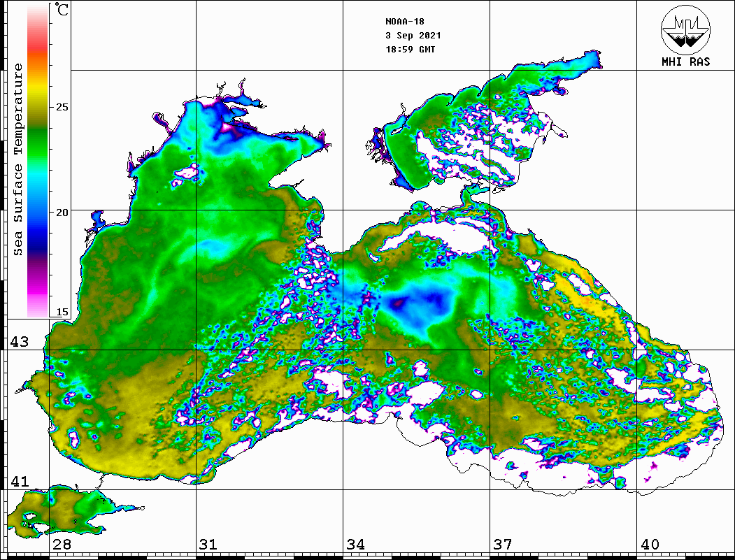The height and width of the screenshot is (560, 735).
Task: Click the 15 tick on temperature scale
Action: [x=62, y=312]
